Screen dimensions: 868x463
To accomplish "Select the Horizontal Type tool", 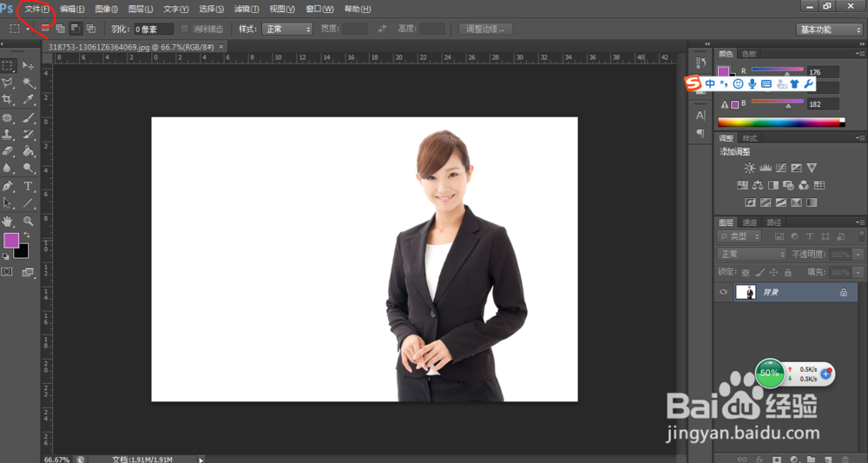I will 28,186.
